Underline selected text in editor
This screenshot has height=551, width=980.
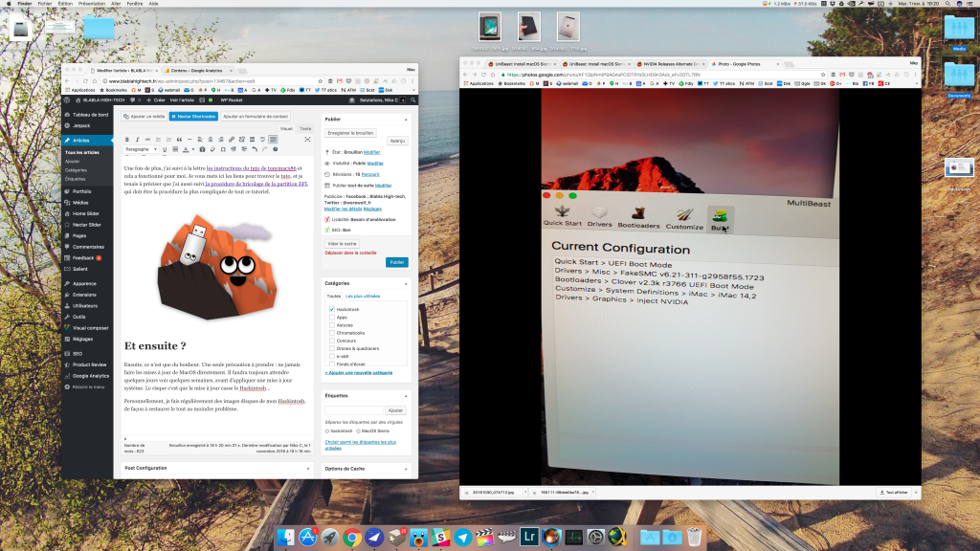pos(165,149)
